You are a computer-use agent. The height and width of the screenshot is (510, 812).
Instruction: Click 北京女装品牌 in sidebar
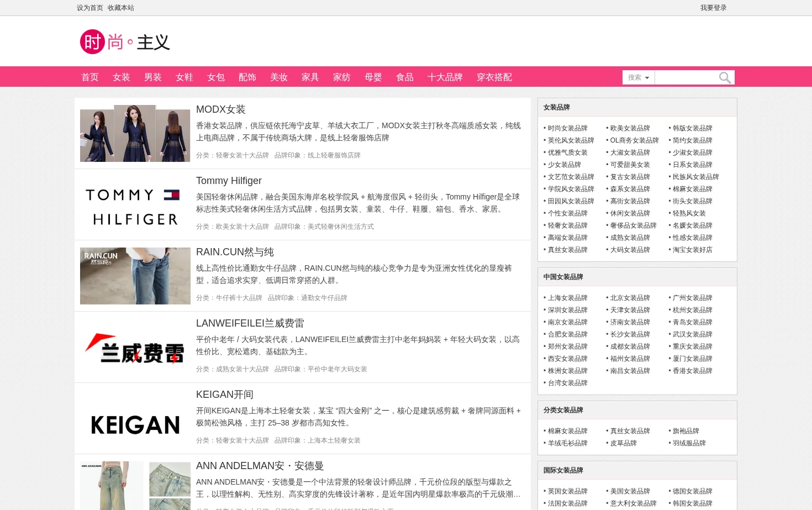coord(630,298)
